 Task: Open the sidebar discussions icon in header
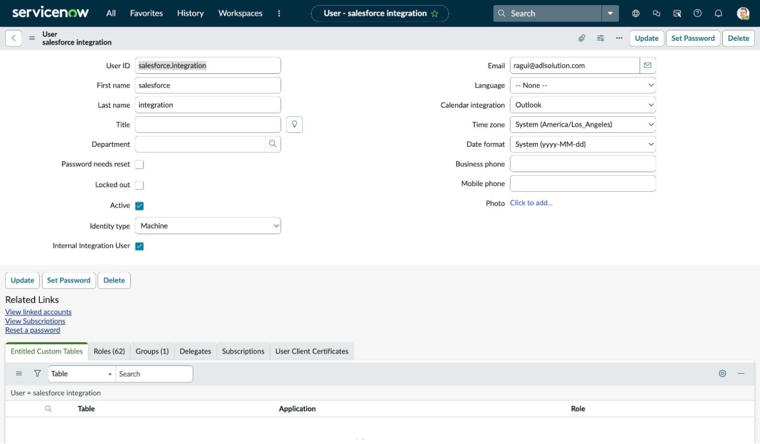coord(677,14)
